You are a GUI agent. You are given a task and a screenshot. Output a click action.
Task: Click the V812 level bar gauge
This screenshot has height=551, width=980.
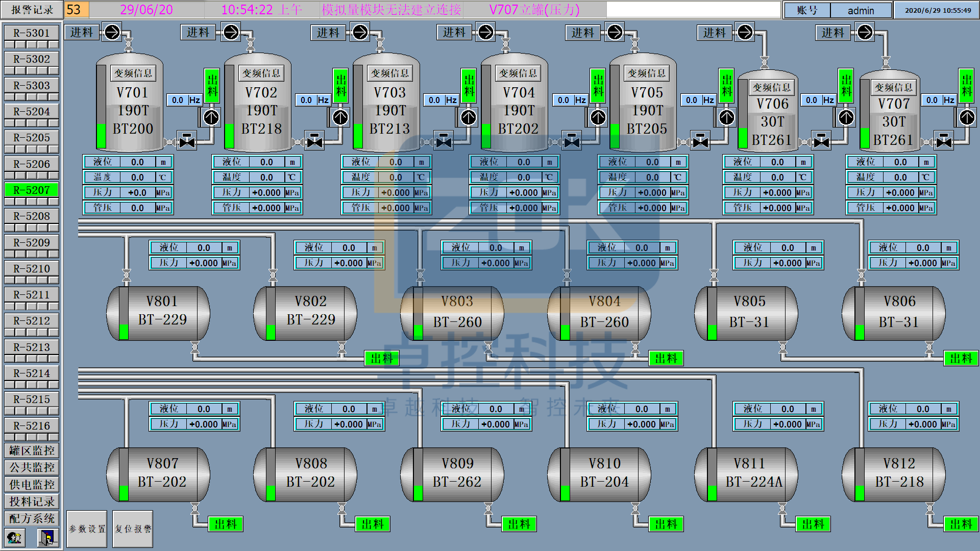(x=860, y=475)
